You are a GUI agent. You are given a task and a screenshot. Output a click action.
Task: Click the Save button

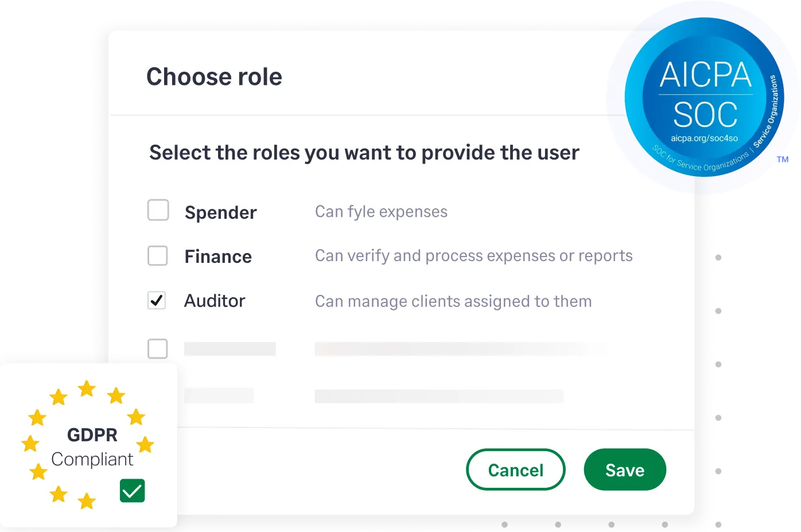coord(625,469)
